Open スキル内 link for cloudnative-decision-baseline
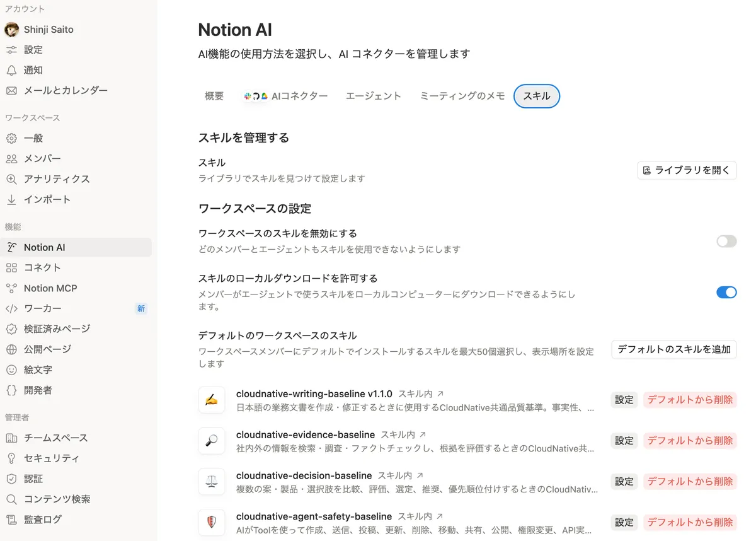This screenshot has height=541, width=756. pos(401,475)
